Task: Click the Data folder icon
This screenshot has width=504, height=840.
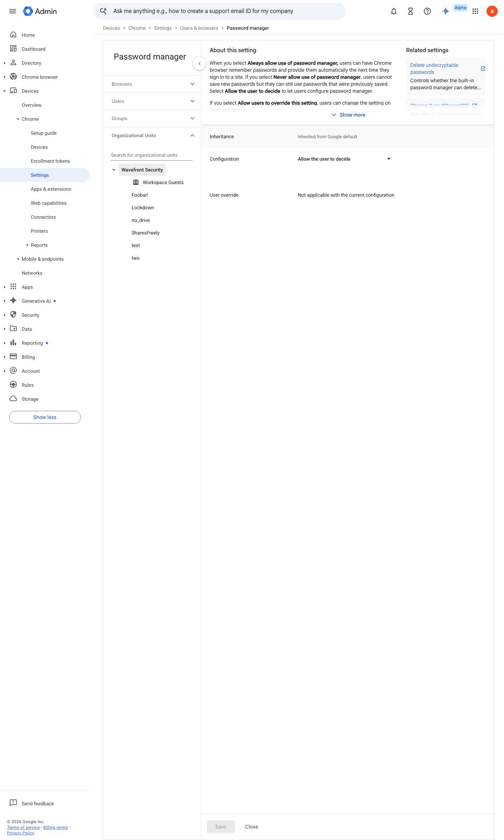Action: tap(13, 329)
